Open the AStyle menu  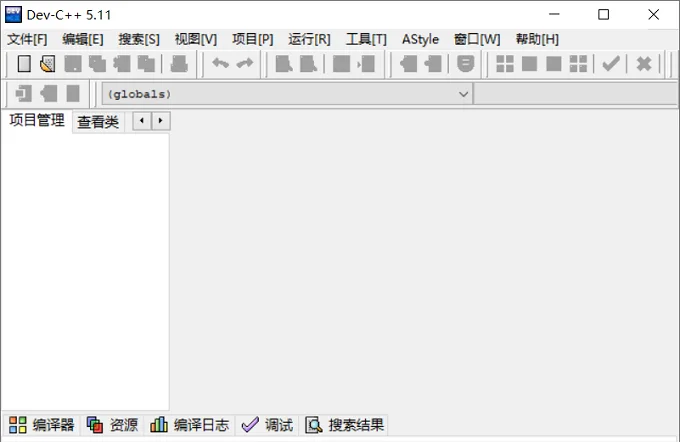tap(420, 39)
